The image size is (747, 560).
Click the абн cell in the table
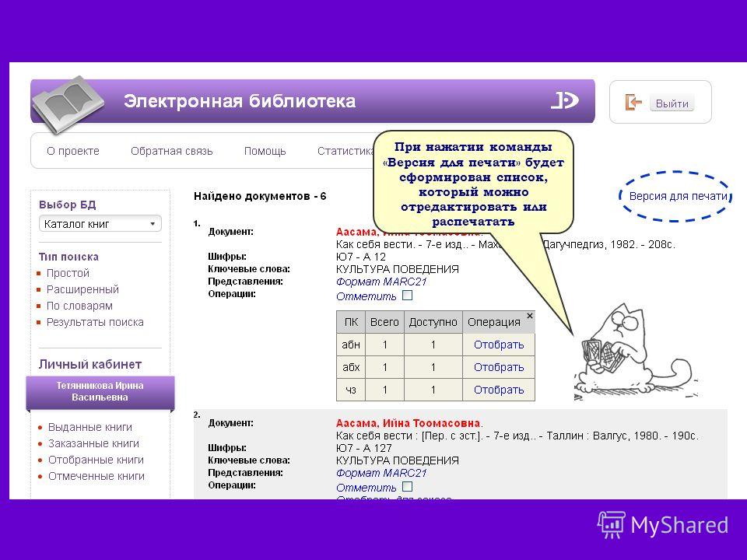click(351, 345)
